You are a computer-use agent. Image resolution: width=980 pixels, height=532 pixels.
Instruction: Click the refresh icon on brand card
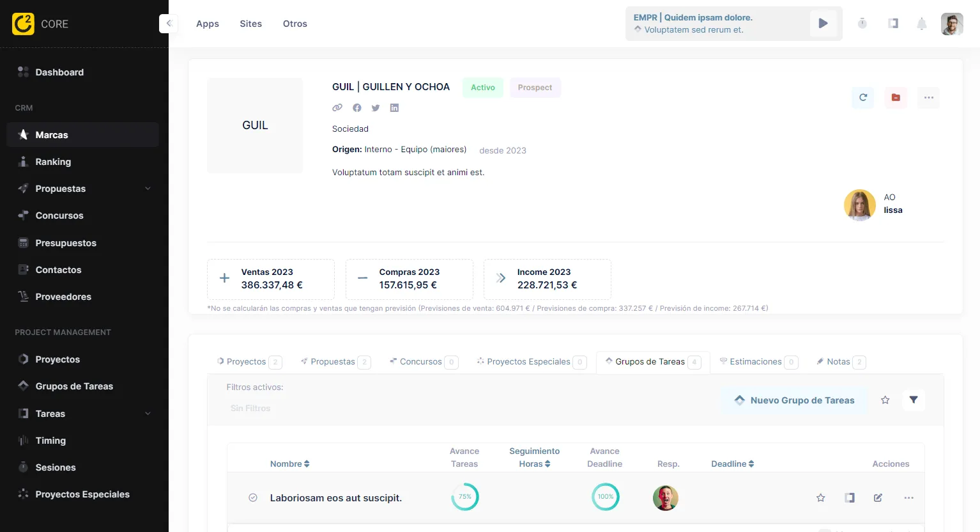pyautogui.click(x=862, y=98)
